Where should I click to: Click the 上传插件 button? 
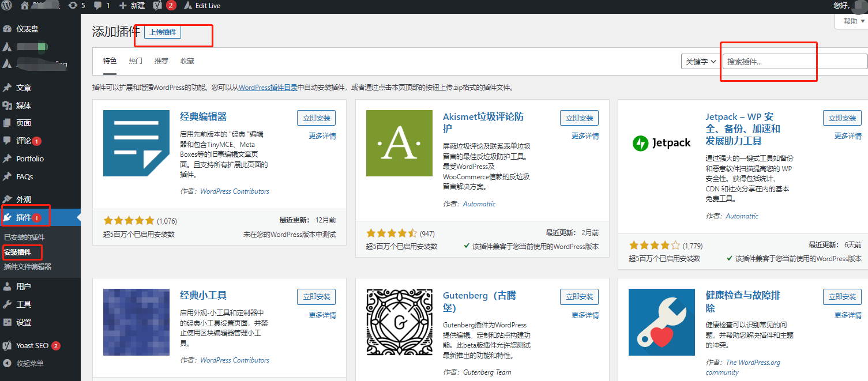[163, 32]
